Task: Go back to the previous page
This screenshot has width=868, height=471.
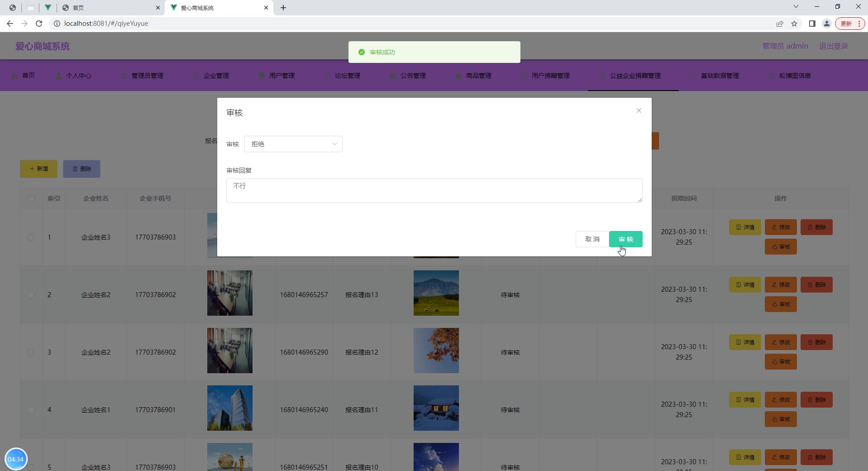Action: coord(10,24)
